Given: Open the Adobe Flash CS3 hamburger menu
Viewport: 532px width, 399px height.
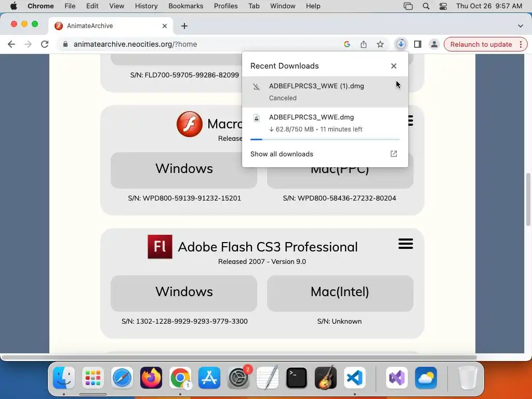Looking at the screenshot, I should [x=405, y=244].
